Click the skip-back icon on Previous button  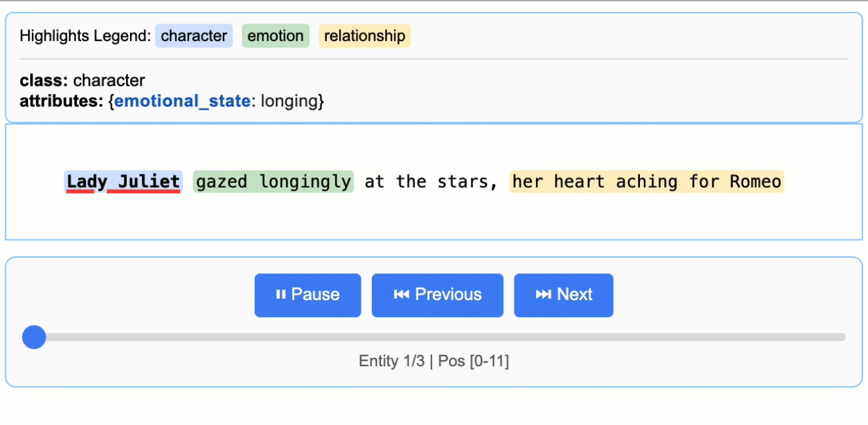coord(405,295)
